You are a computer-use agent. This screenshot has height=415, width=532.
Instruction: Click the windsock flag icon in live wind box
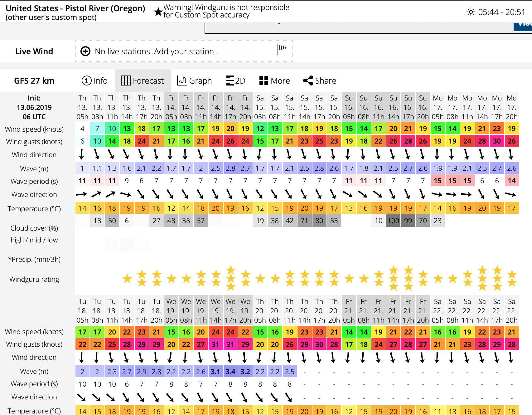coord(282,49)
